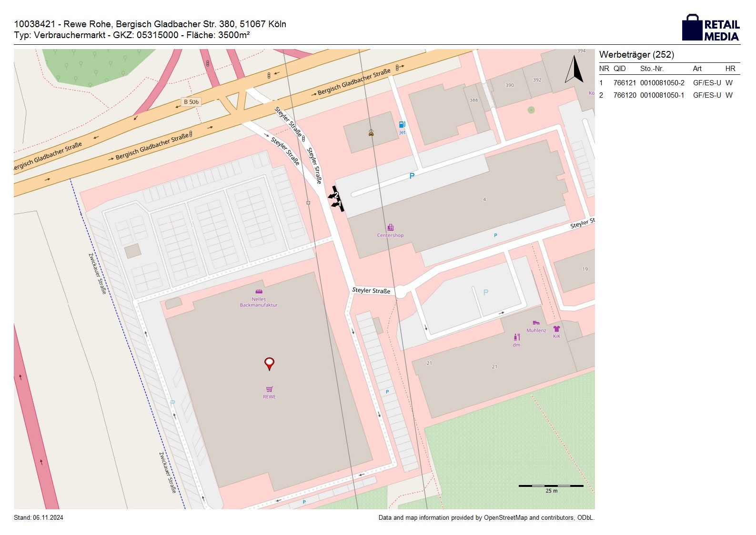Click the OpenStreetMap attribution text
This screenshot has width=756, height=535.
486,518
